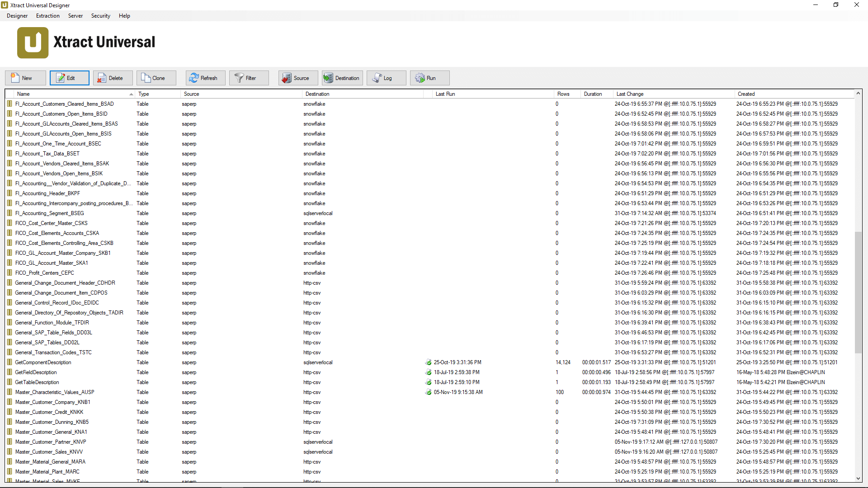Delete the selected extraction

click(113, 78)
